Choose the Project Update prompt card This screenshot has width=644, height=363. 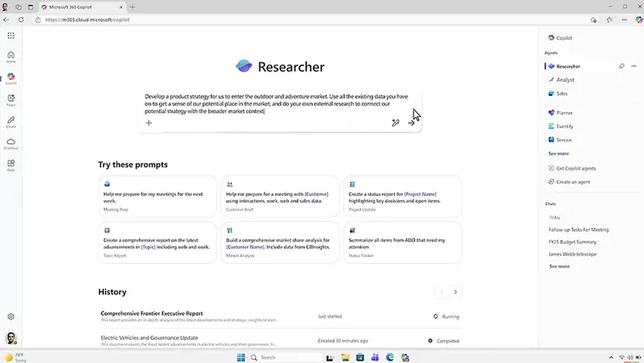pyautogui.click(x=402, y=197)
